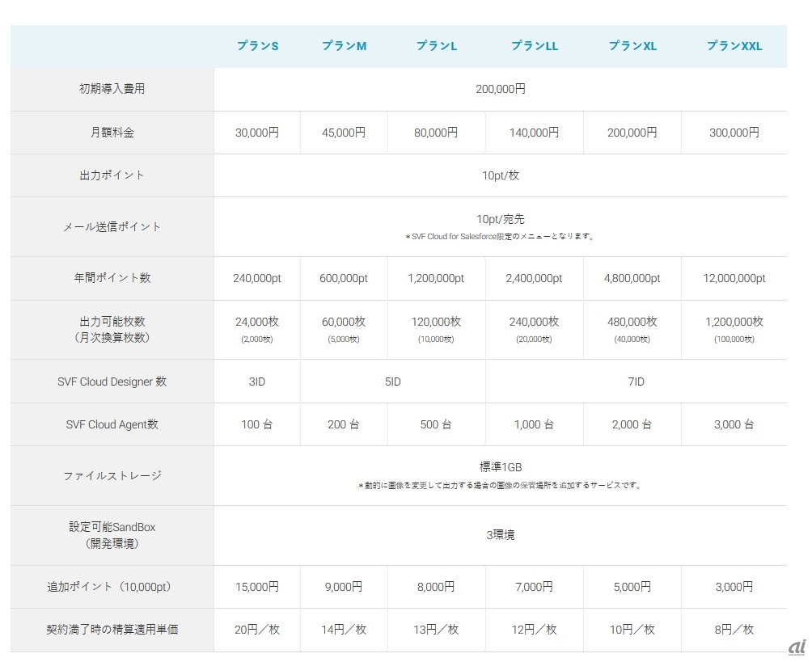Choose the プランLL column header
Image resolution: width=812 pixels, height=662 pixels.
pyautogui.click(x=534, y=46)
